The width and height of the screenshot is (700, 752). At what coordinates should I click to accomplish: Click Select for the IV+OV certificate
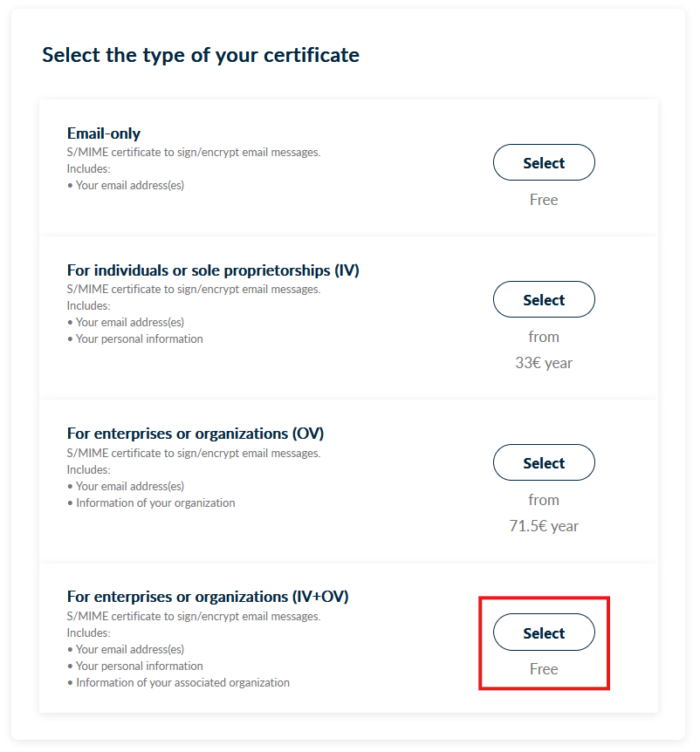tap(544, 633)
